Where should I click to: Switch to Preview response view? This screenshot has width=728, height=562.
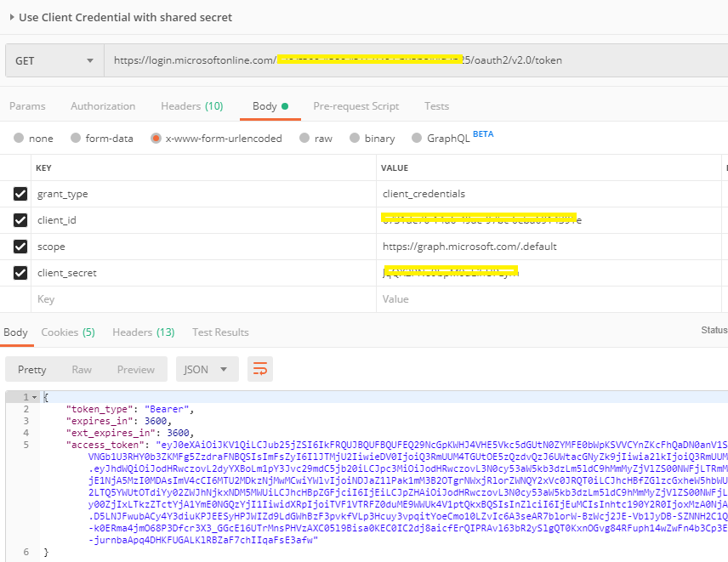(135, 369)
